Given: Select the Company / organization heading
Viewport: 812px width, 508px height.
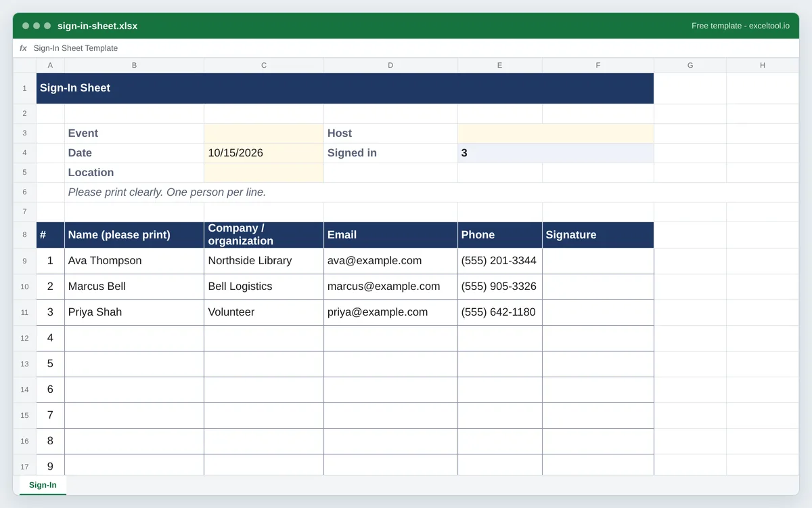Looking at the screenshot, I should (x=264, y=235).
